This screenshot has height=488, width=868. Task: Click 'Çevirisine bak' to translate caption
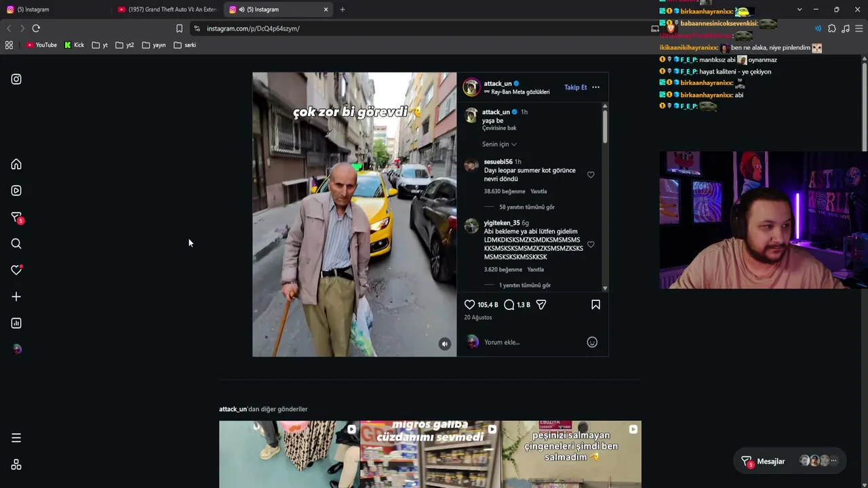499,128
